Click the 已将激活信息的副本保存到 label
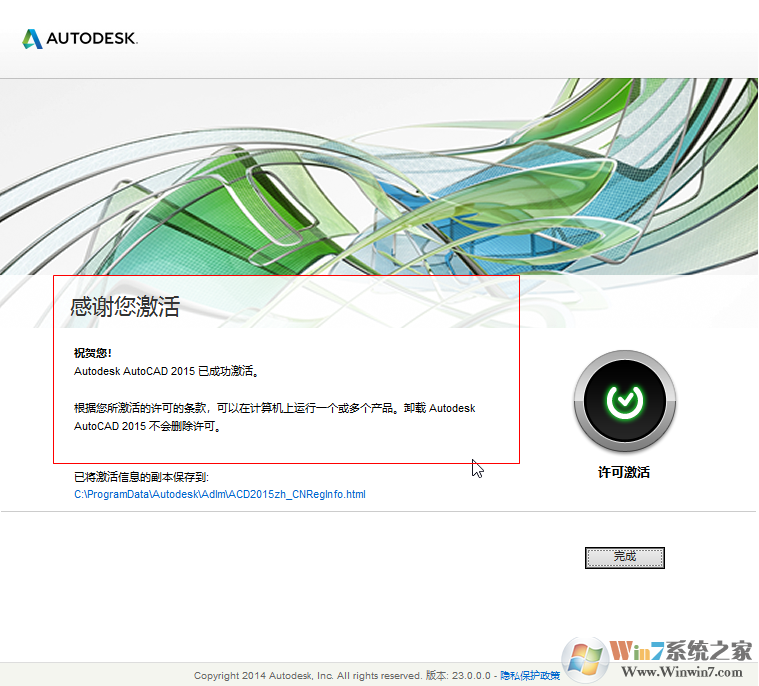Screen dimensions: 759x686 pos(141,477)
